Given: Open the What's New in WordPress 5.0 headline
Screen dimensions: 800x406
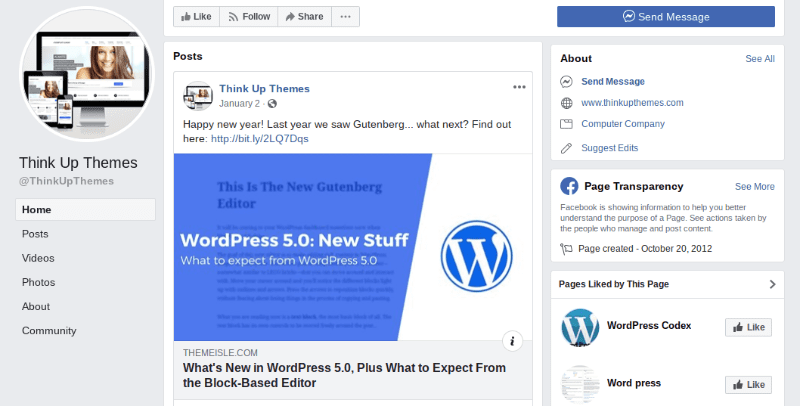Looking at the screenshot, I should tap(344, 375).
